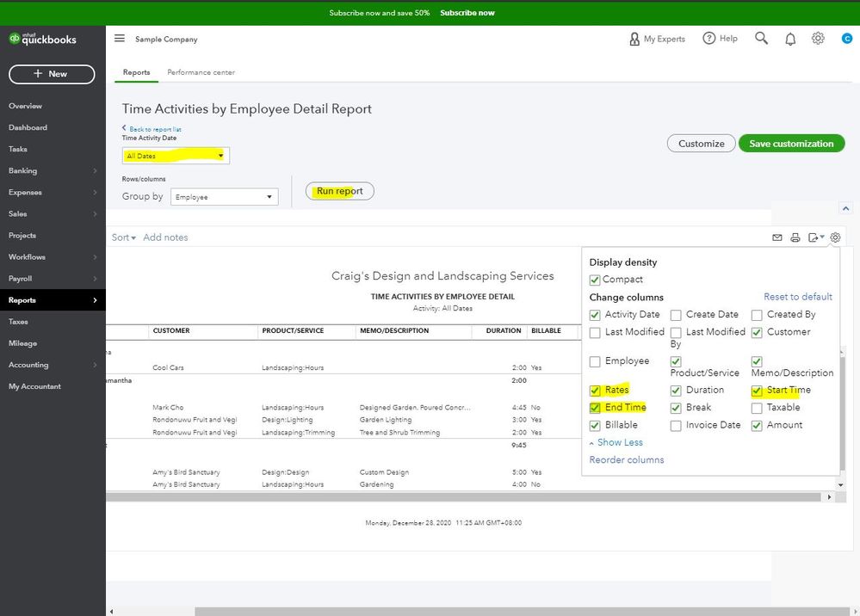Click the Reset to default link
Image resolution: width=860 pixels, height=616 pixels.
click(798, 297)
